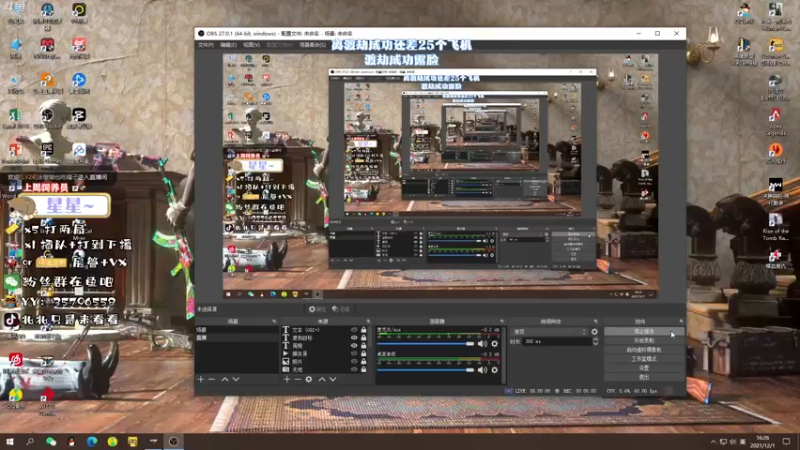Move the selected scene down

(236, 379)
